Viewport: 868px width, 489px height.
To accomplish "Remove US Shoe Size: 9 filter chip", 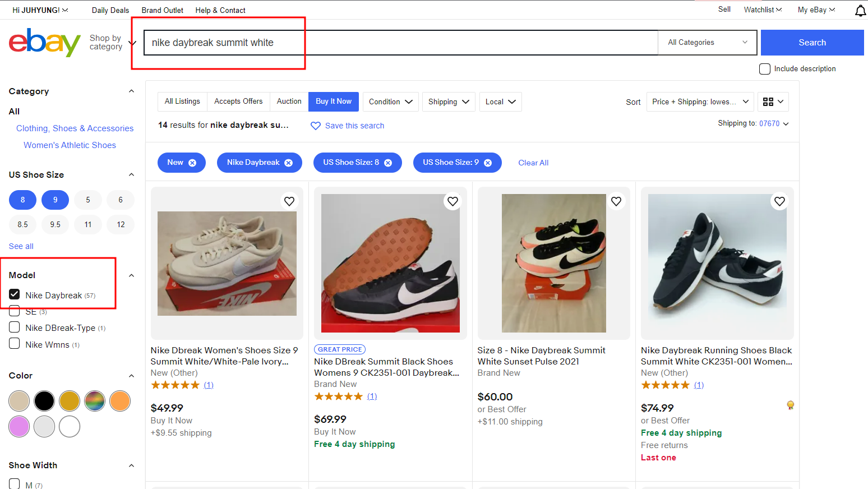I will click(488, 163).
